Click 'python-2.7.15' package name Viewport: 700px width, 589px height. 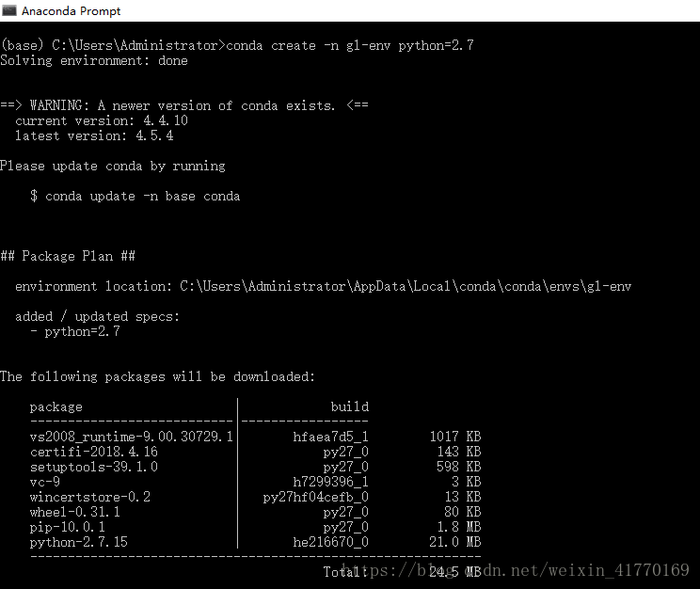79,542
